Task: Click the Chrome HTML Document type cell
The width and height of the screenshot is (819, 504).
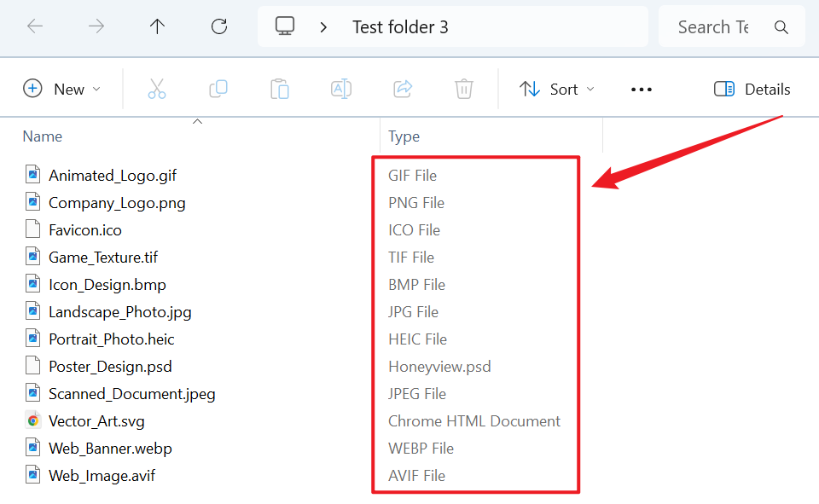Action: click(x=474, y=421)
